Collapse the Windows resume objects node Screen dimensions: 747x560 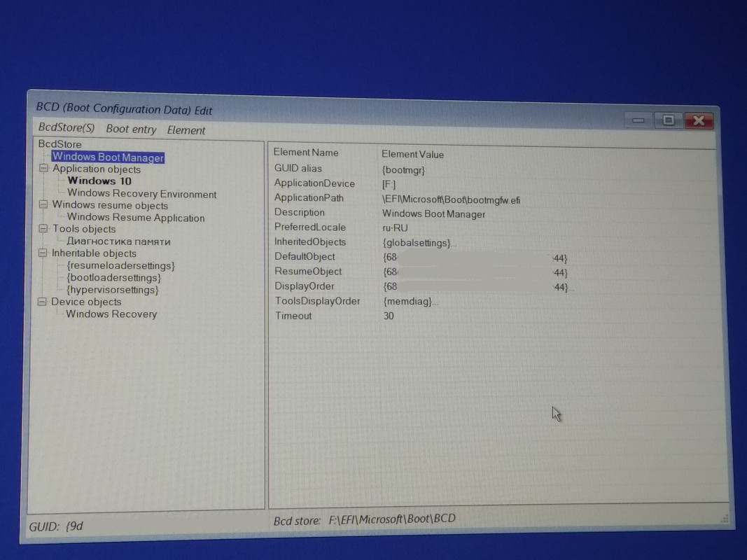click(43, 204)
